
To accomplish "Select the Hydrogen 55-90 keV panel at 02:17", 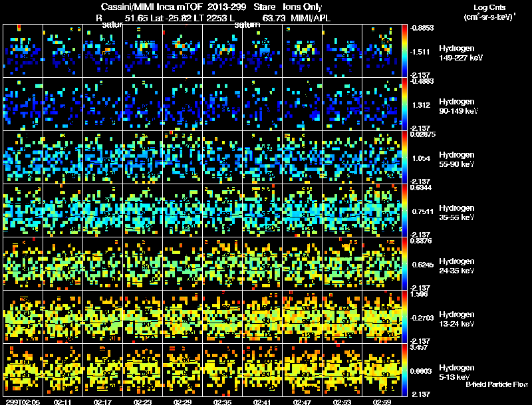I will tap(103, 158).
